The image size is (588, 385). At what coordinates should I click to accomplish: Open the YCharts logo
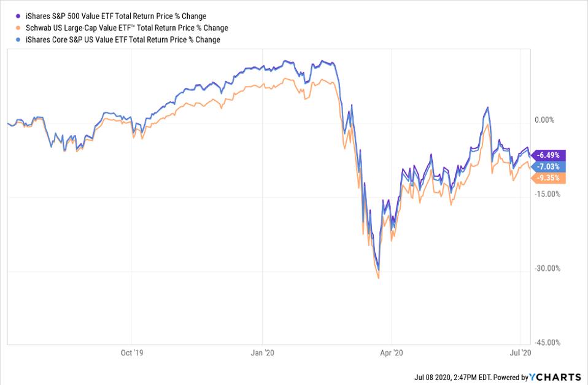click(555, 377)
